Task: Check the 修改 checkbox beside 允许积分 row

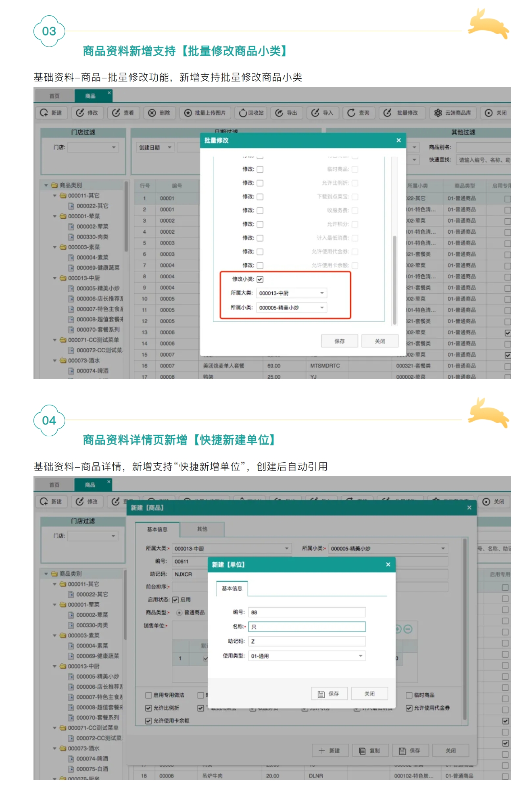Action: (x=260, y=224)
